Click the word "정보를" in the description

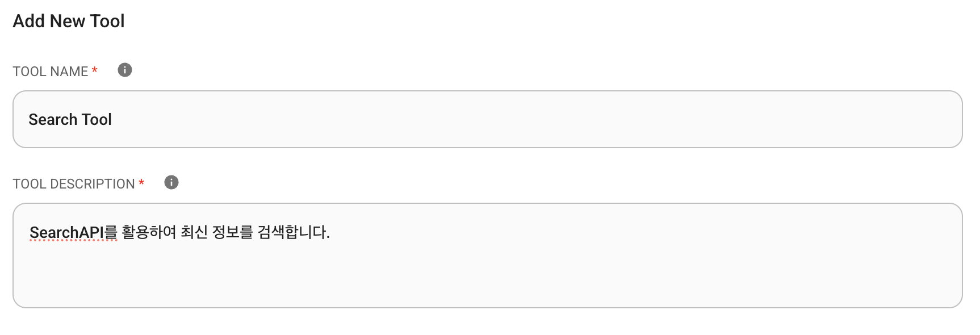232,232
